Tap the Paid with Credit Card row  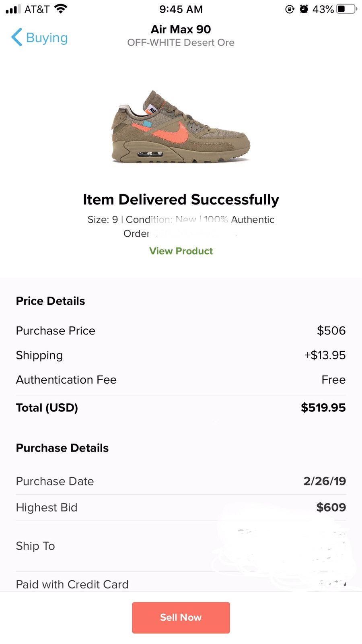(181, 584)
